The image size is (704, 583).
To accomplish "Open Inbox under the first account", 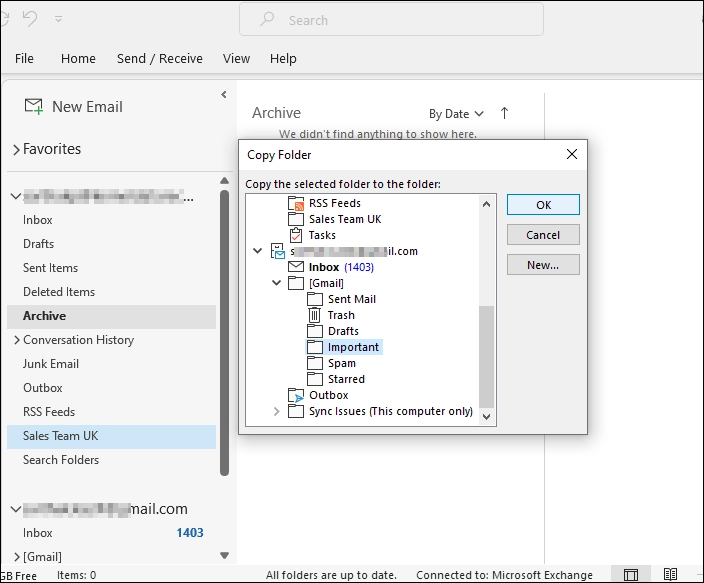I will click(x=38, y=220).
